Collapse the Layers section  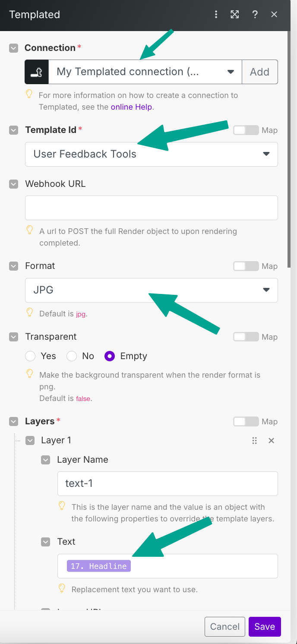click(14, 421)
